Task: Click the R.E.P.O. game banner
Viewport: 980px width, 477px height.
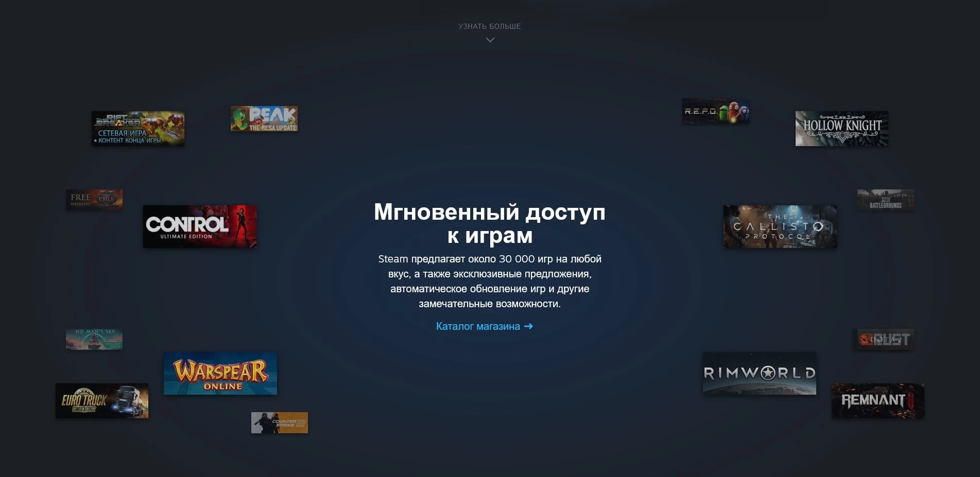Action: [715, 111]
